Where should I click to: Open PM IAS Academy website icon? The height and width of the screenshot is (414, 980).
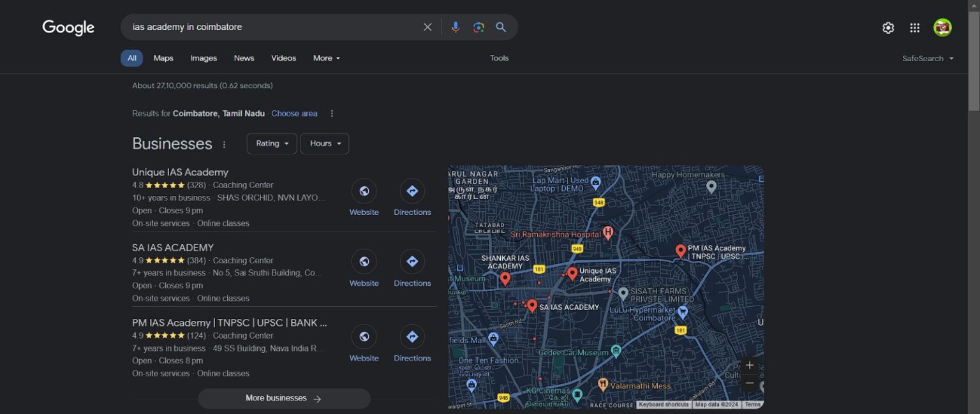[x=364, y=336]
